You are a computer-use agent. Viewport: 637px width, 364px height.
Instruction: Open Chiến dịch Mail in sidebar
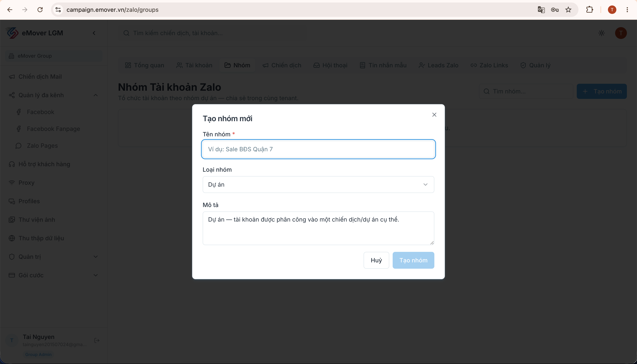tap(54, 77)
